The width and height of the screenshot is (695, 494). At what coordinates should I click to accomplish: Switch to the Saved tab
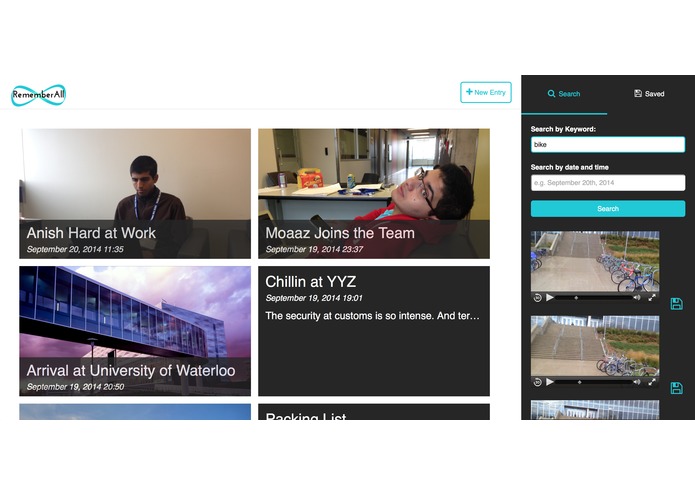pyautogui.click(x=649, y=94)
